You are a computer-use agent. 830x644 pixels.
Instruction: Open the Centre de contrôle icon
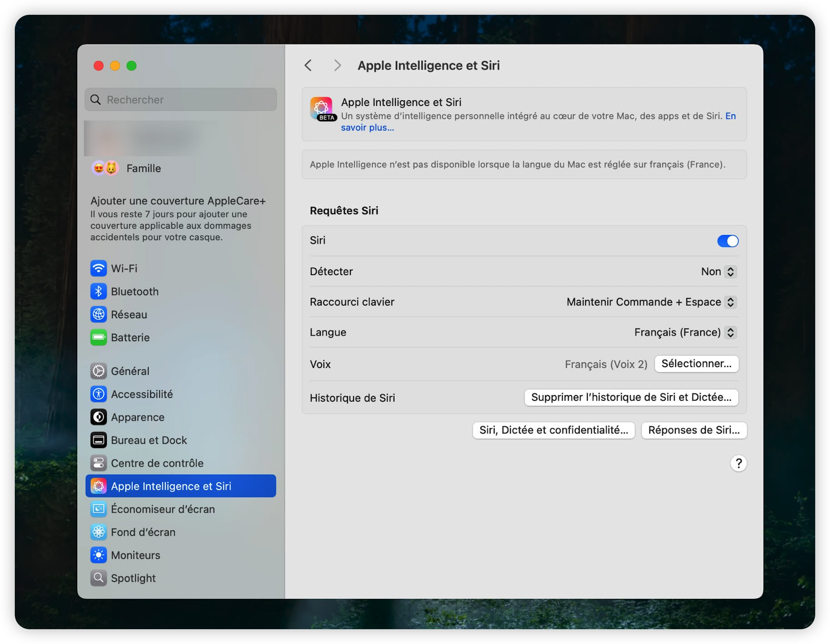point(98,463)
